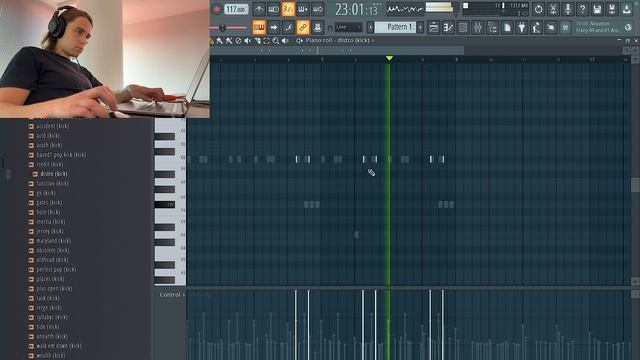Click the Piano roll - distro (kick) title
Image resolution: width=640 pixels, height=360 pixels.
click(x=338, y=40)
